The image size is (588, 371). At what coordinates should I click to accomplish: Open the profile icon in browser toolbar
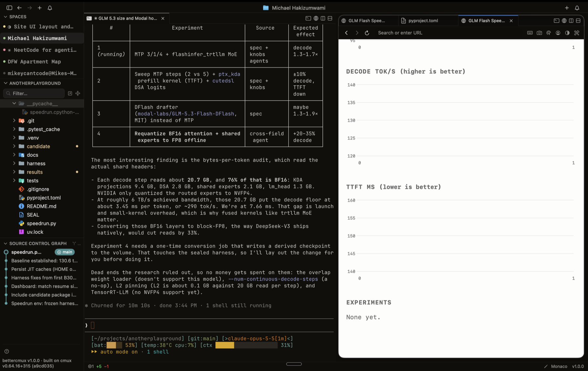coord(558,33)
